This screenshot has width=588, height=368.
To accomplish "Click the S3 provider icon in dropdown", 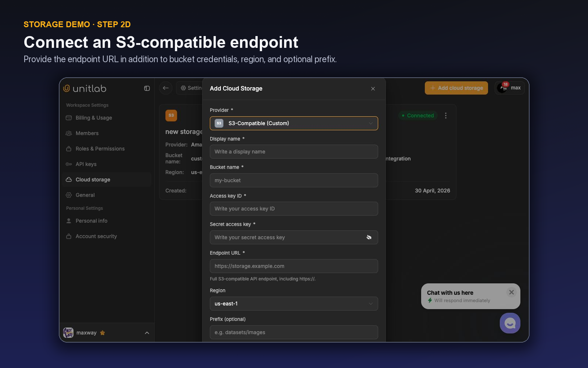I will click(219, 123).
